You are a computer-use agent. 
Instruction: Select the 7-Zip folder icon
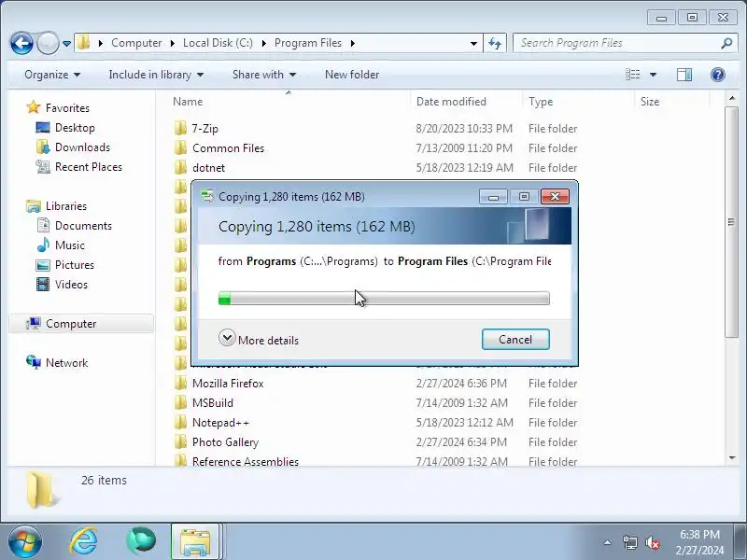[x=180, y=128]
